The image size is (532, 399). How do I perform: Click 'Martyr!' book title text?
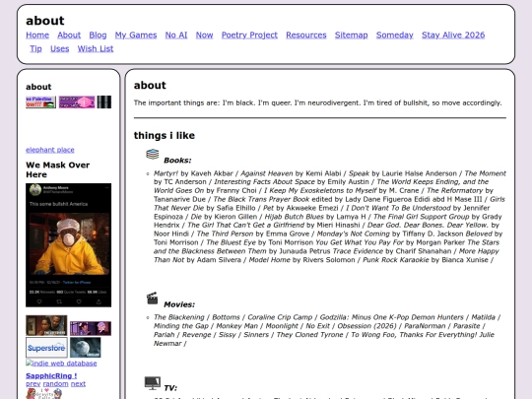166,173
